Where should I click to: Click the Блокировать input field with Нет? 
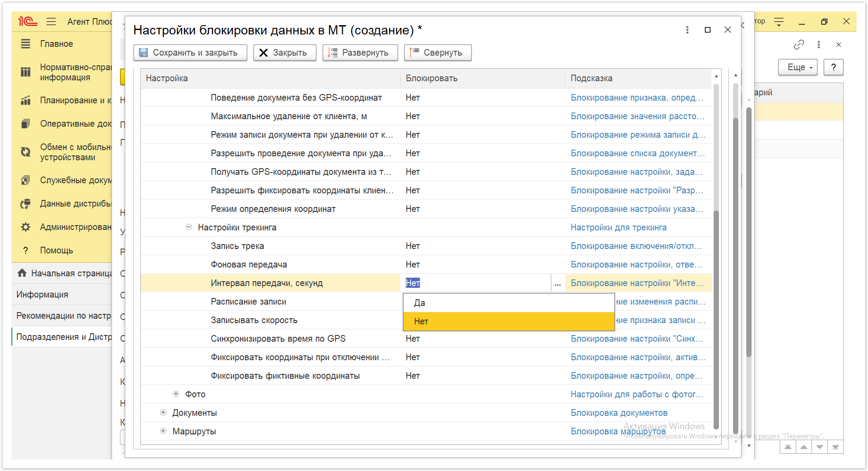[x=476, y=283]
